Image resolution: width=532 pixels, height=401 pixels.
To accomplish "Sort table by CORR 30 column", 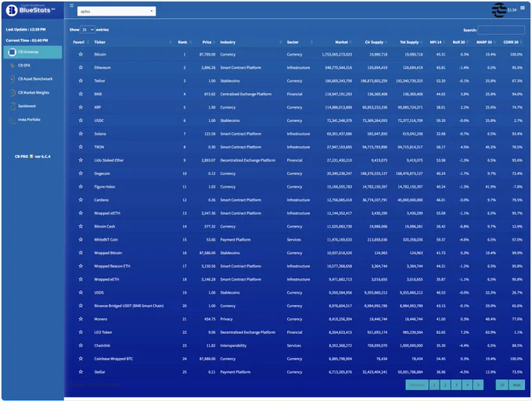I will click(x=512, y=42).
